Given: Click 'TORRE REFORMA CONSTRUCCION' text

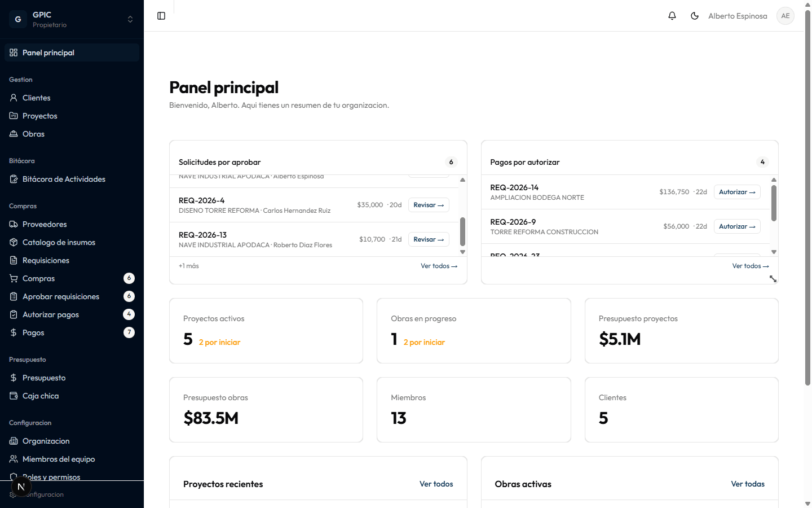Looking at the screenshot, I should 544,232.
